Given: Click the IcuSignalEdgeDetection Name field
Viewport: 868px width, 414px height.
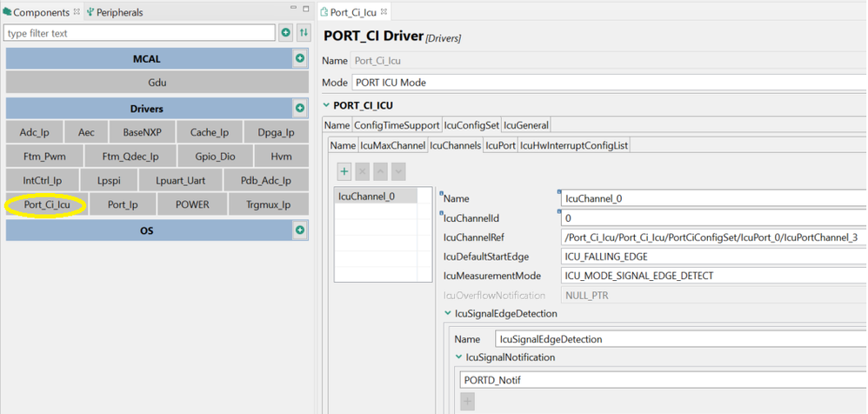Looking at the screenshot, I should 681,339.
